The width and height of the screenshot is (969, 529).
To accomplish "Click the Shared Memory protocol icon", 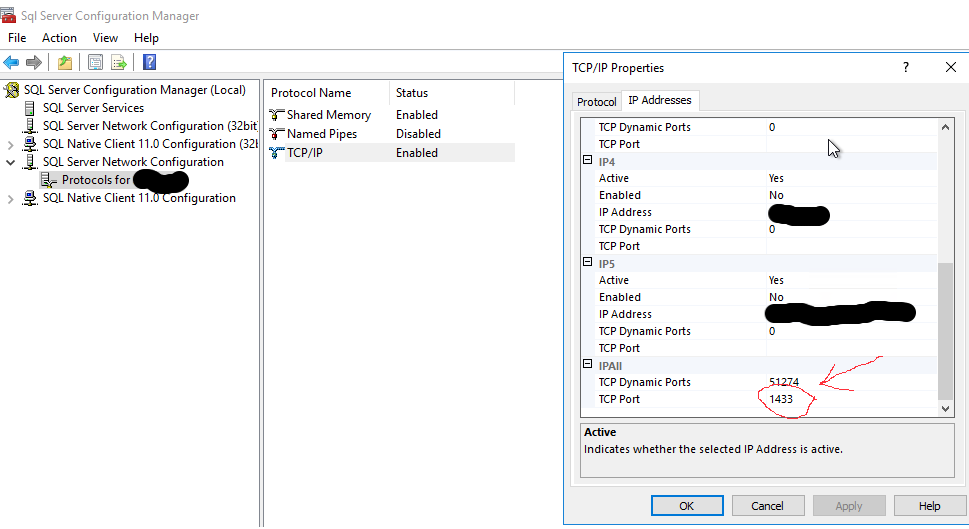I will 277,115.
